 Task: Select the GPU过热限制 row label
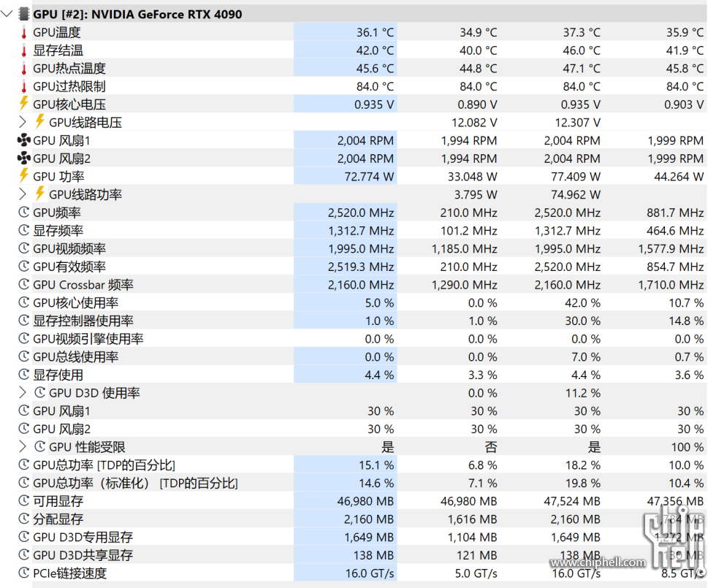pos(69,86)
